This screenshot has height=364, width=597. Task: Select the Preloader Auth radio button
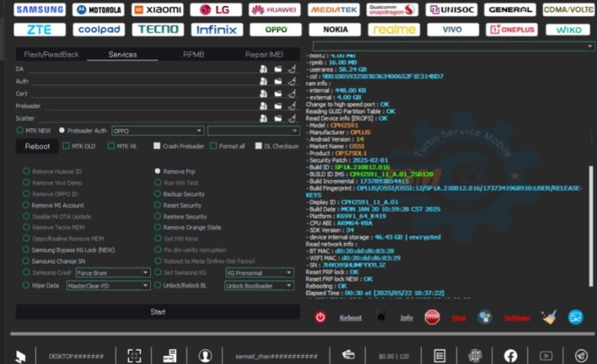[62, 130]
